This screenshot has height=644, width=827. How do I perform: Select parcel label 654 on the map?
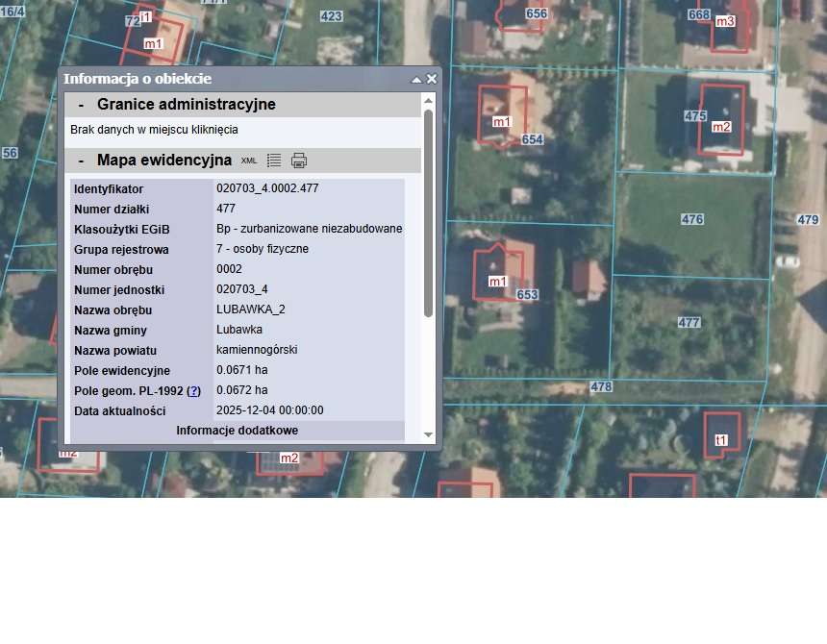click(532, 139)
